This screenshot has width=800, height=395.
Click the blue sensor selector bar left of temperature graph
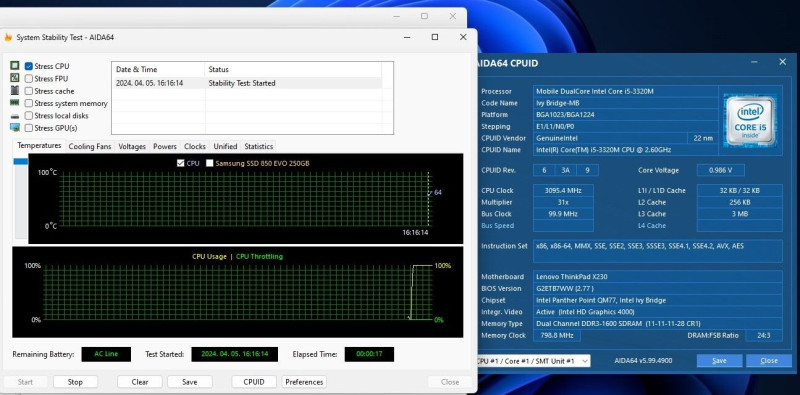[20, 161]
